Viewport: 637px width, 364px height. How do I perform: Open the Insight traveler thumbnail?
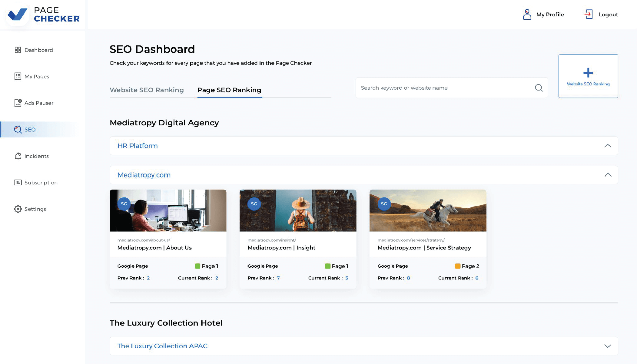(298, 210)
